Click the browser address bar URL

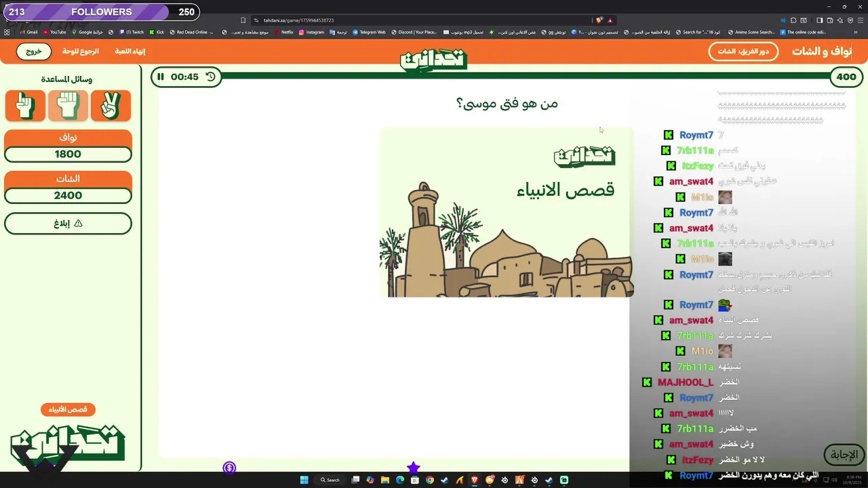click(x=298, y=20)
